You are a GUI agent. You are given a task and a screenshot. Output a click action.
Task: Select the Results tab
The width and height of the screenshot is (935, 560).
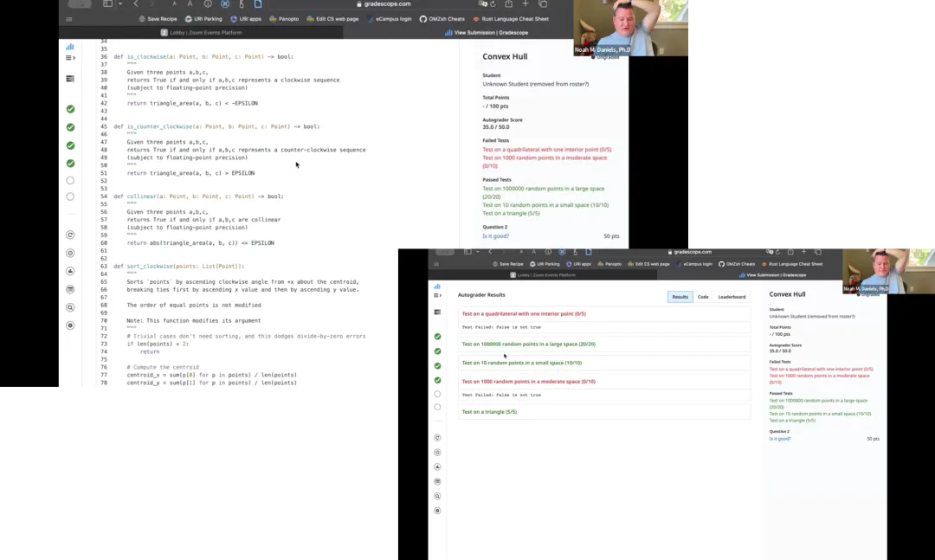pyautogui.click(x=680, y=297)
